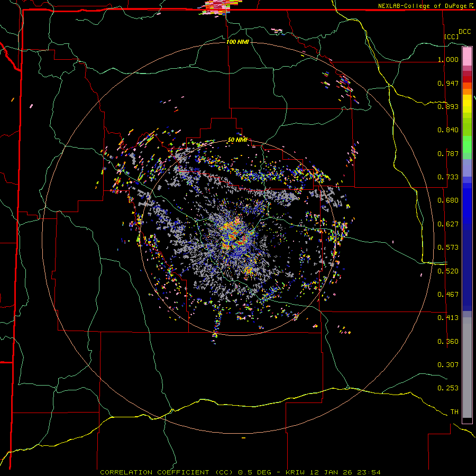Screen dimensions: 476x476
Task: Select the 0.947 scale value
Action: (448, 83)
